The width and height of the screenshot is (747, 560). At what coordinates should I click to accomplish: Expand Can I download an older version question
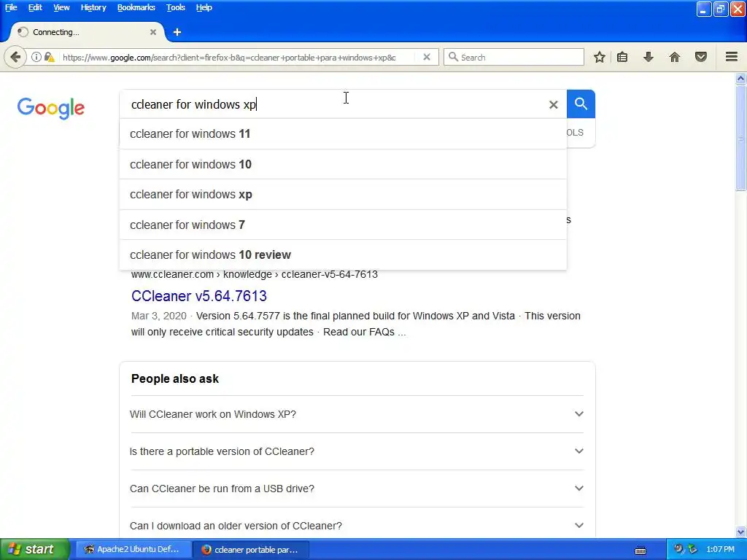tap(357, 526)
